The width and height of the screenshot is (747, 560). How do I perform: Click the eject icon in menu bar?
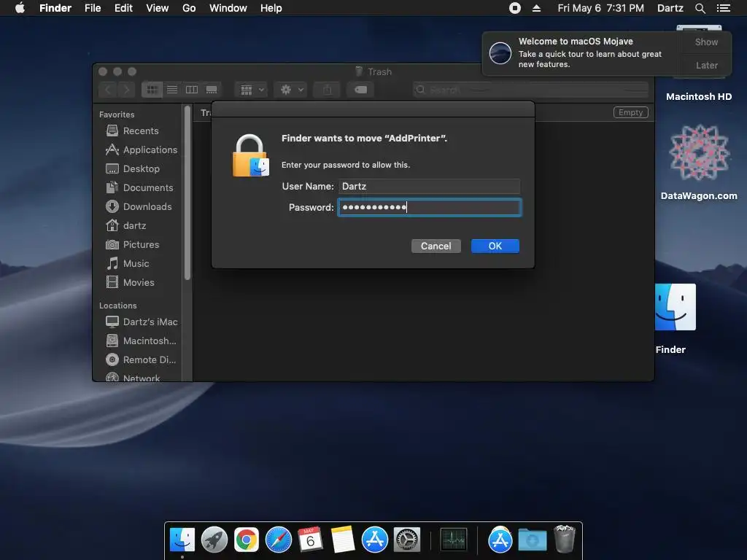point(536,8)
